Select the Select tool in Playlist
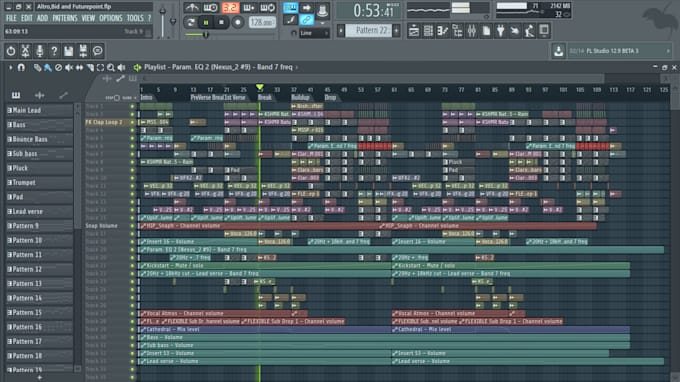 pyautogui.click(x=100, y=68)
